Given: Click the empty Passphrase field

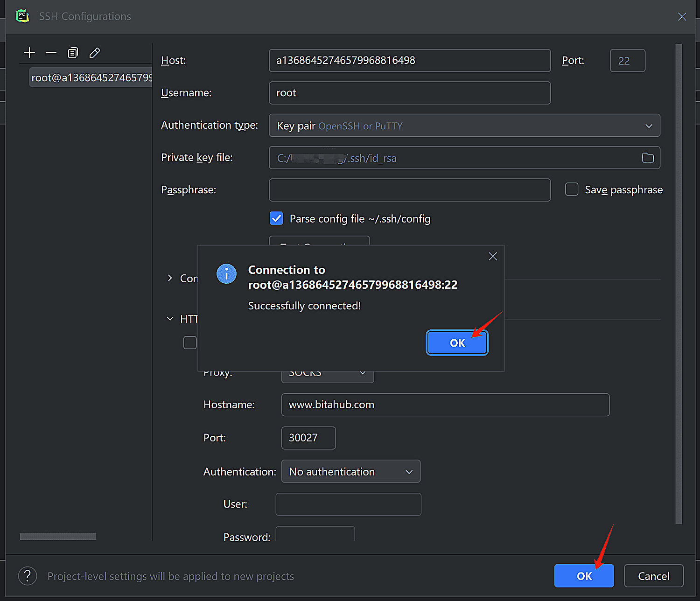Looking at the screenshot, I should 410,190.
